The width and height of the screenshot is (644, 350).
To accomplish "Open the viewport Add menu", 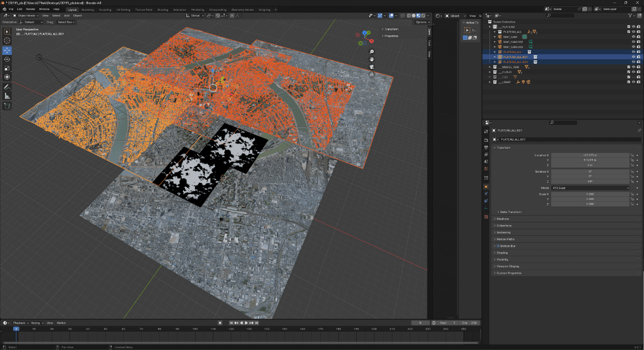I will [66, 16].
